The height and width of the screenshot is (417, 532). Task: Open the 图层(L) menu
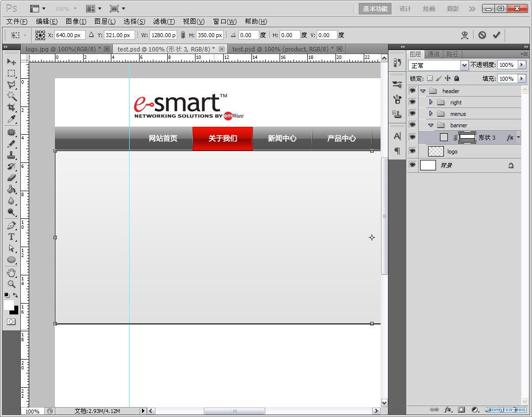(x=105, y=21)
